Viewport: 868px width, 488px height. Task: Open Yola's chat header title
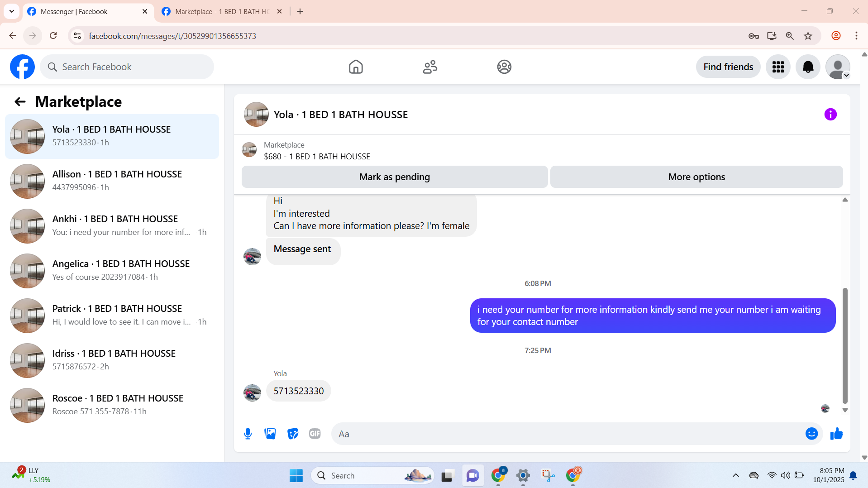340,115
